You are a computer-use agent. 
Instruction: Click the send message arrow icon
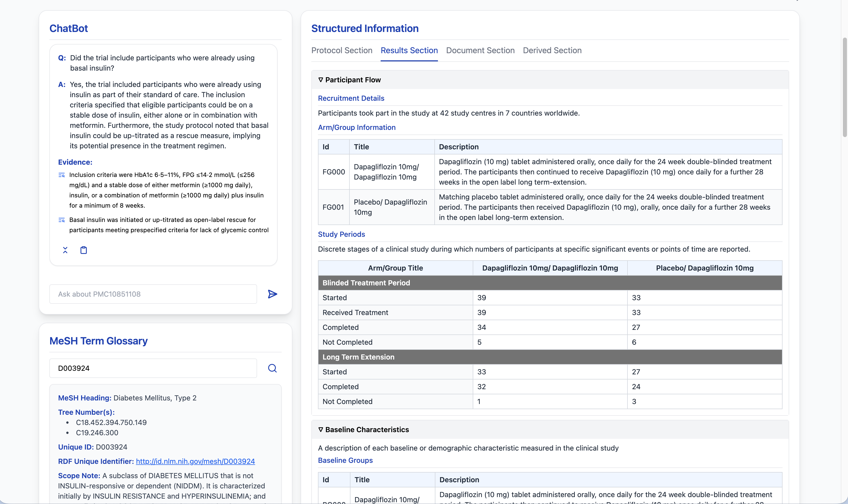tap(272, 294)
